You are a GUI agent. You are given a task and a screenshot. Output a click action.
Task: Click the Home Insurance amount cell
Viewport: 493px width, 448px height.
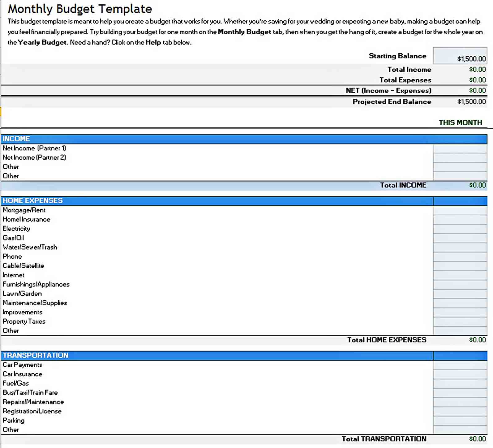tap(460, 220)
